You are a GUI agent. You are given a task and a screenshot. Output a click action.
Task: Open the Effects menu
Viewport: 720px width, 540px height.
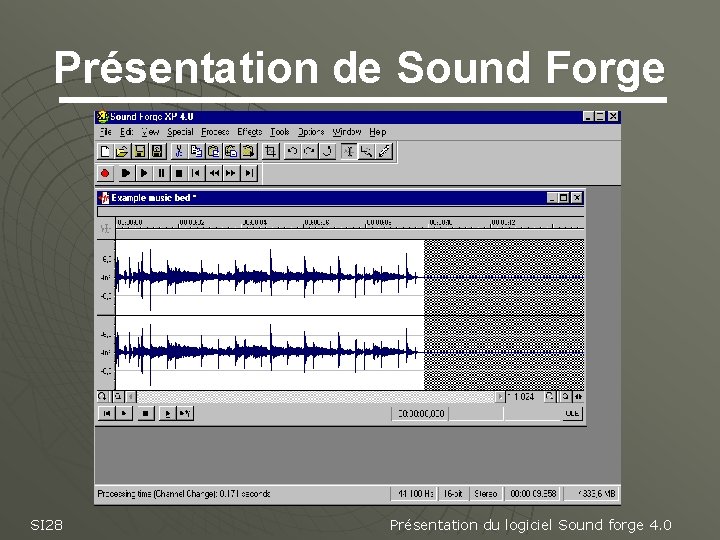(249, 132)
